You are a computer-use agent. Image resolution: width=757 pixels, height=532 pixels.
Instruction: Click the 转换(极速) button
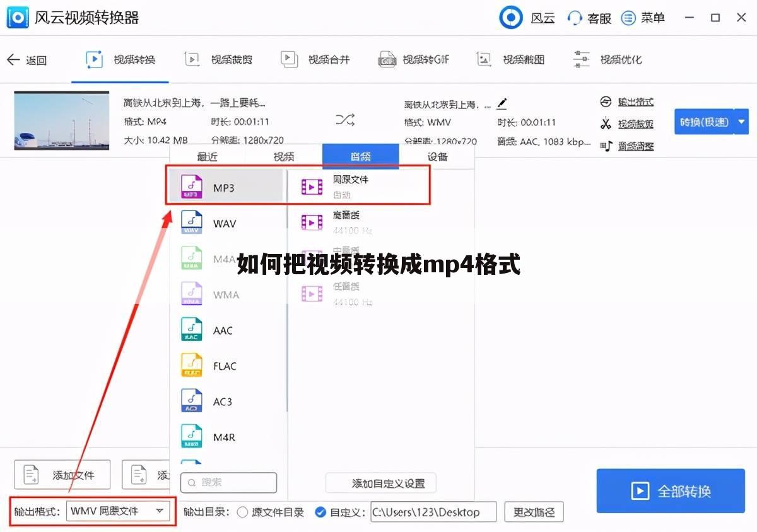[703, 122]
